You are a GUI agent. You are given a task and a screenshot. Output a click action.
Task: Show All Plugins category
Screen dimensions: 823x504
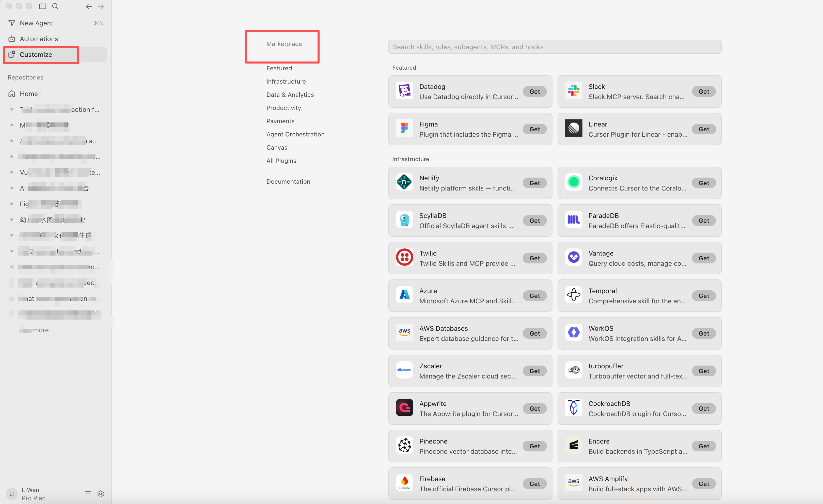tap(281, 161)
